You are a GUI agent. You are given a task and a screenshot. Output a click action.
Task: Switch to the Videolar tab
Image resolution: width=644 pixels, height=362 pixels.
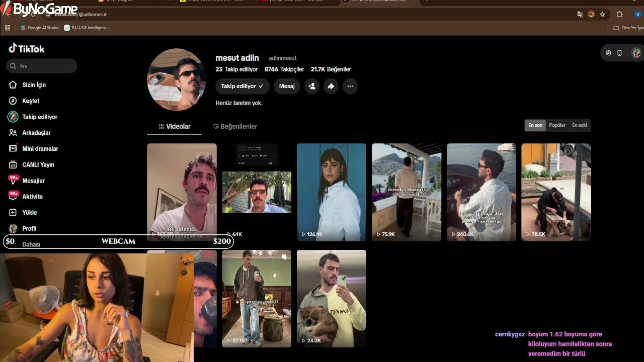(174, 126)
